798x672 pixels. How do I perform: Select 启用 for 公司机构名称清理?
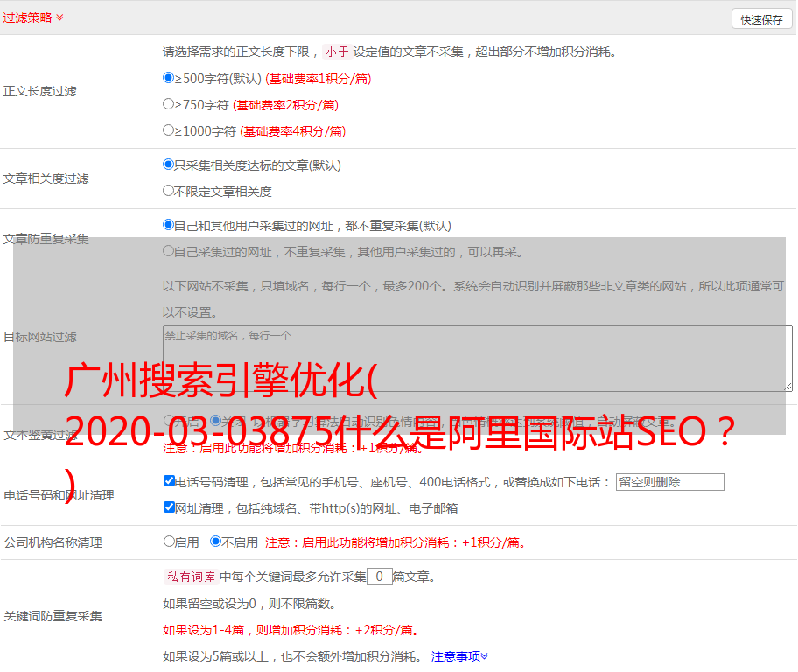coord(169,542)
